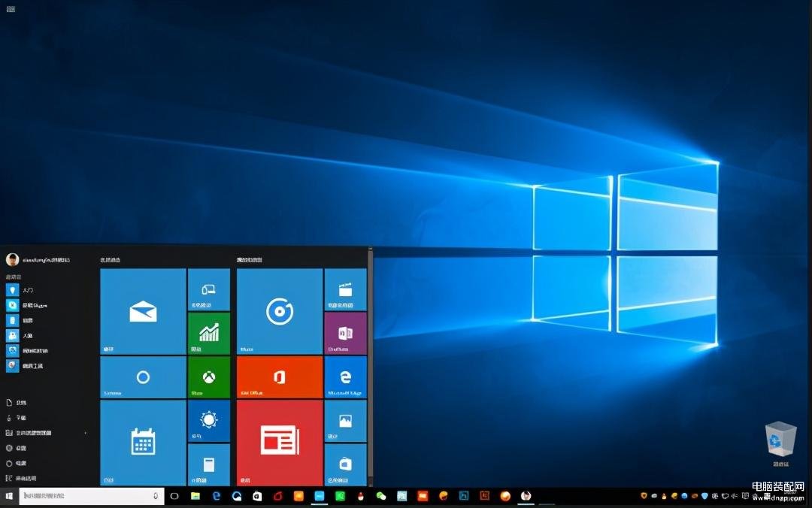Image resolution: width=812 pixels, height=508 pixels.
Task: Click the Start menu vertical scrollbar
Action: click(370, 362)
